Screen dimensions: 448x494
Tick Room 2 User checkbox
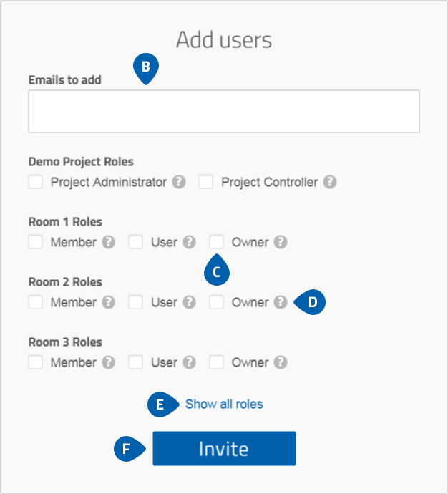coord(136,302)
